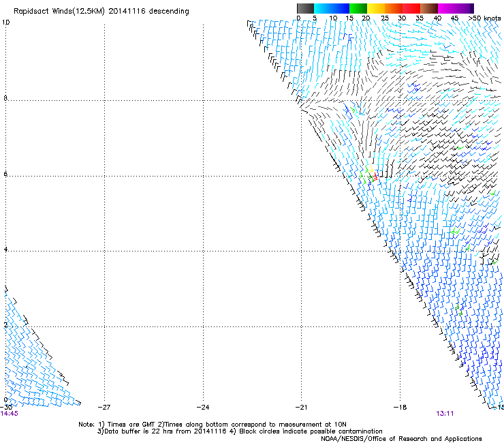Click the '-18' longitude axis label
Viewport: 504px width, 443px height.
(400, 407)
